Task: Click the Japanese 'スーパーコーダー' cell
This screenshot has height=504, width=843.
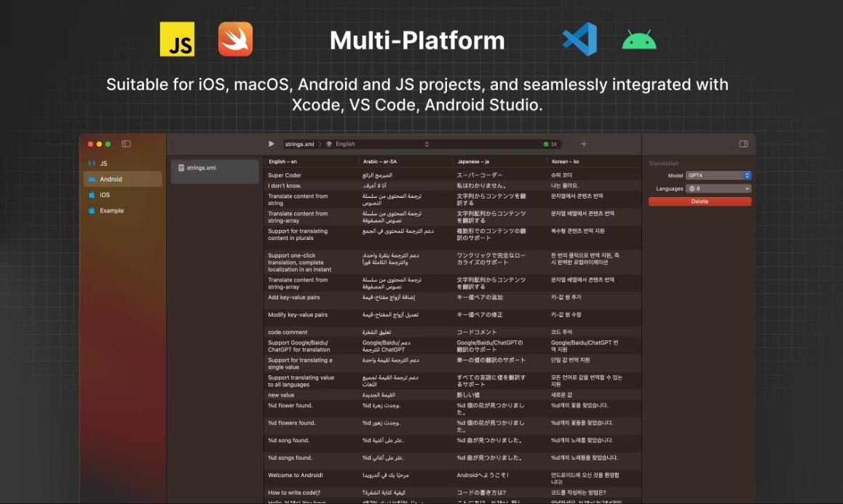Action: tap(480, 175)
